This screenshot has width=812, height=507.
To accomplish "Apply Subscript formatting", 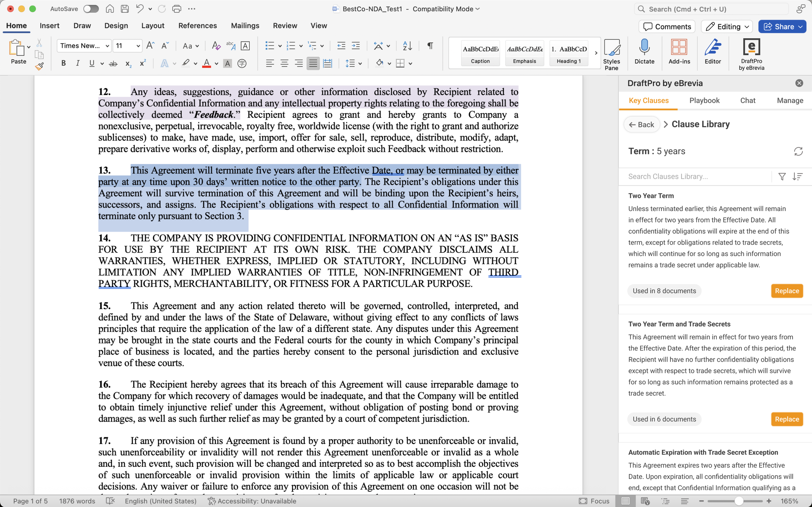I will click(128, 63).
